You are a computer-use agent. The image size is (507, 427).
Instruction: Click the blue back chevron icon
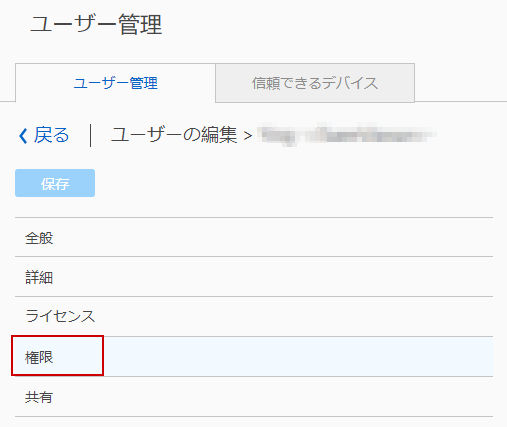(23, 136)
